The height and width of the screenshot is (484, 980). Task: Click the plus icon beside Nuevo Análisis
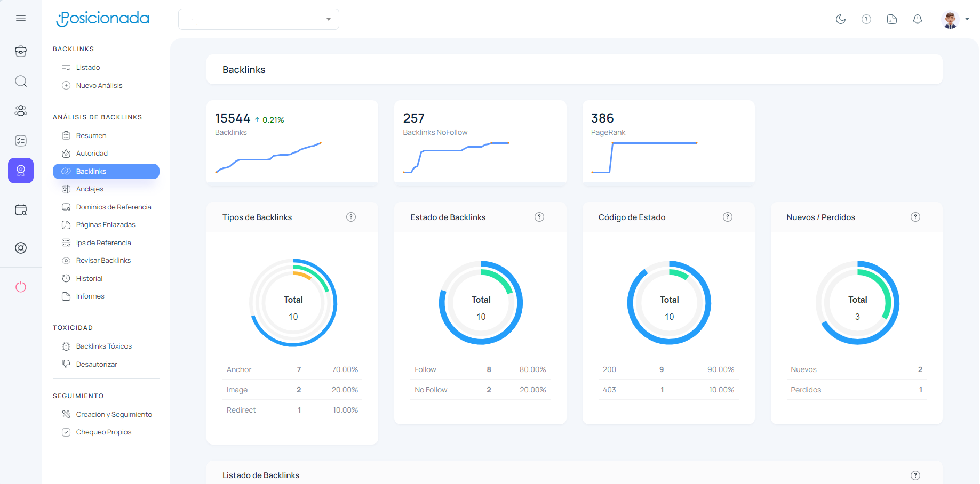tap(66, 85)
